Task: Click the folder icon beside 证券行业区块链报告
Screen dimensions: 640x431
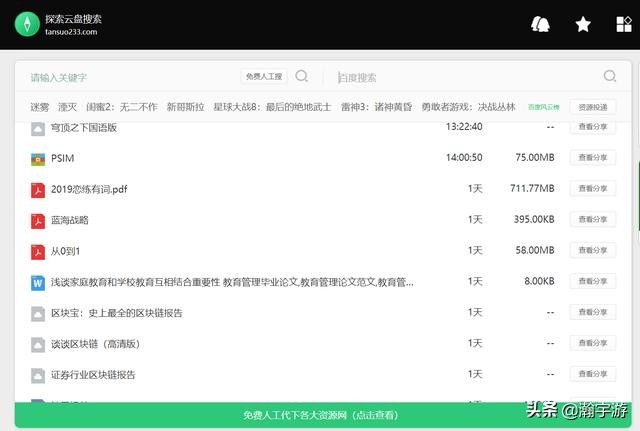Action: (38, 375)
